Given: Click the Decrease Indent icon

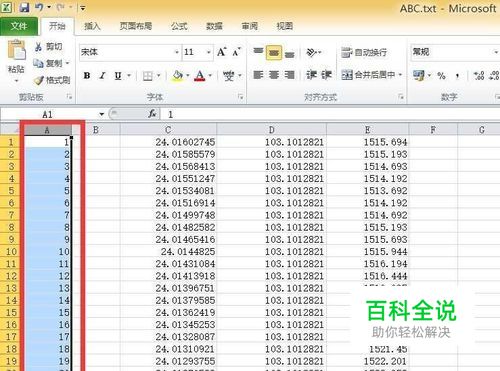Looking at the screenshot, I should pos(311,75).
